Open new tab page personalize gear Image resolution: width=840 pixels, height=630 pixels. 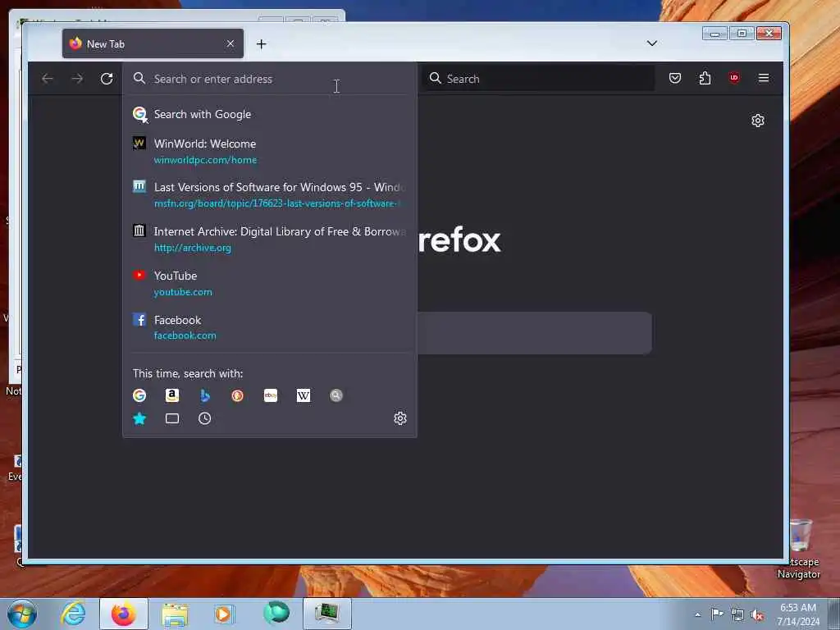coord(757,121)
